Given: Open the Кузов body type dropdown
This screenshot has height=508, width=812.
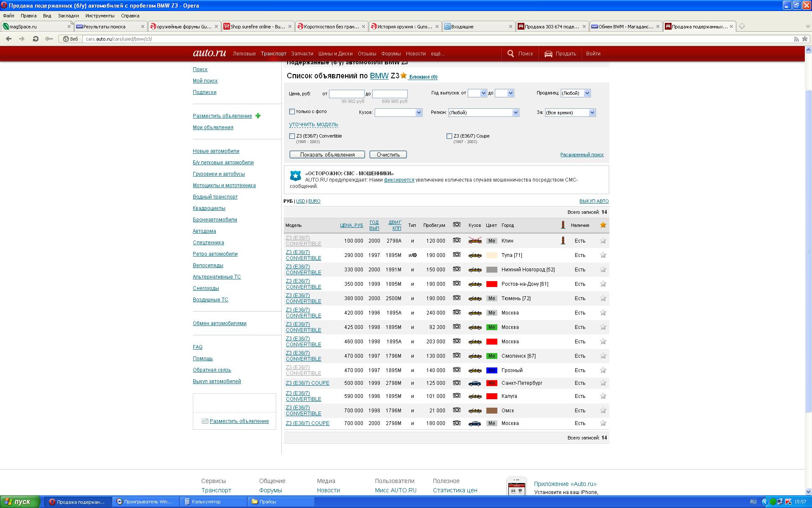Looking at the screenshot, I should 398,113.
